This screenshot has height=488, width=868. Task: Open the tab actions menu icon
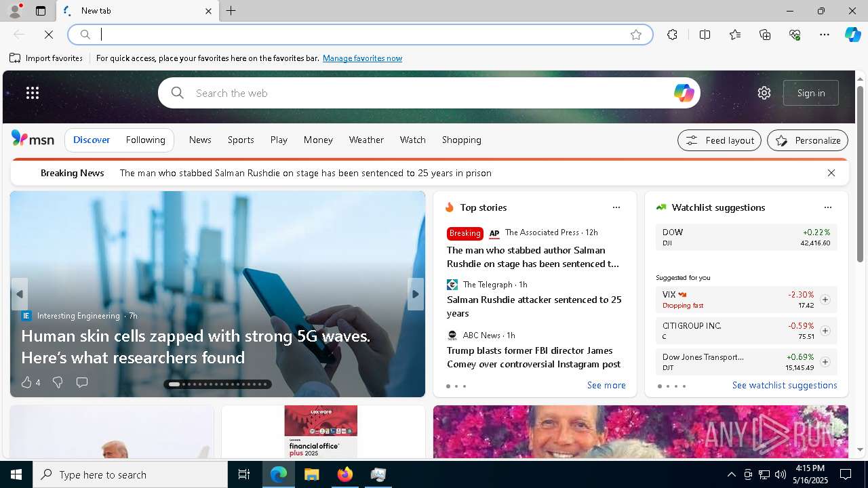click(41, 11)
